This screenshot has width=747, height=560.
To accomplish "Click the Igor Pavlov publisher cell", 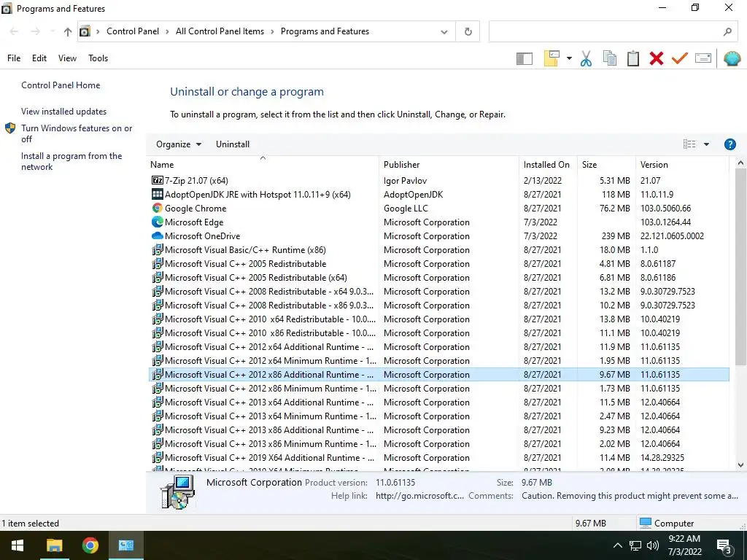I will [405, 181].
